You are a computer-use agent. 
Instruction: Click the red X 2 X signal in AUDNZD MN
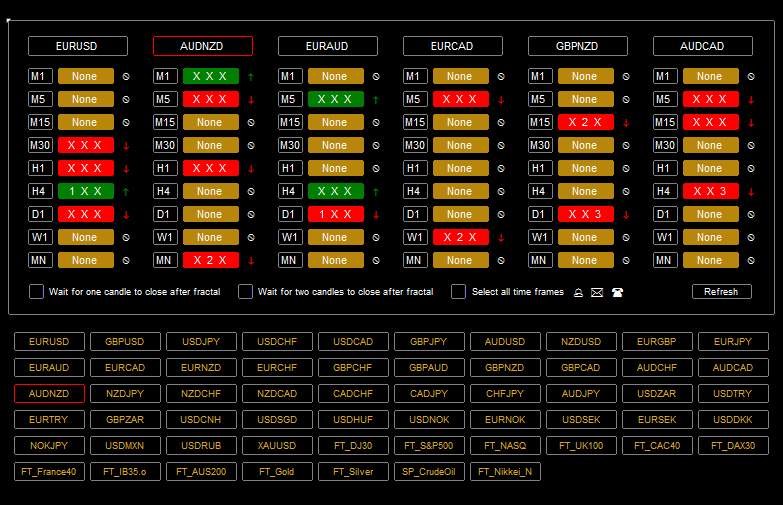(210, 260)
